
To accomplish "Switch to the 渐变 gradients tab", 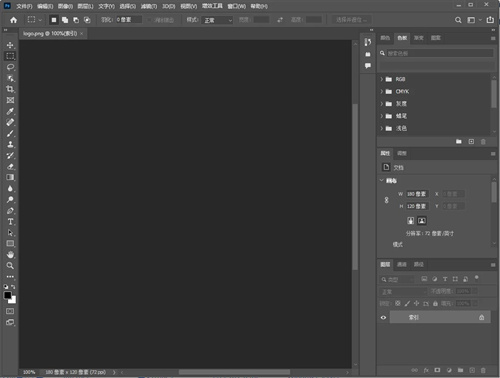I will pos(419,38).
